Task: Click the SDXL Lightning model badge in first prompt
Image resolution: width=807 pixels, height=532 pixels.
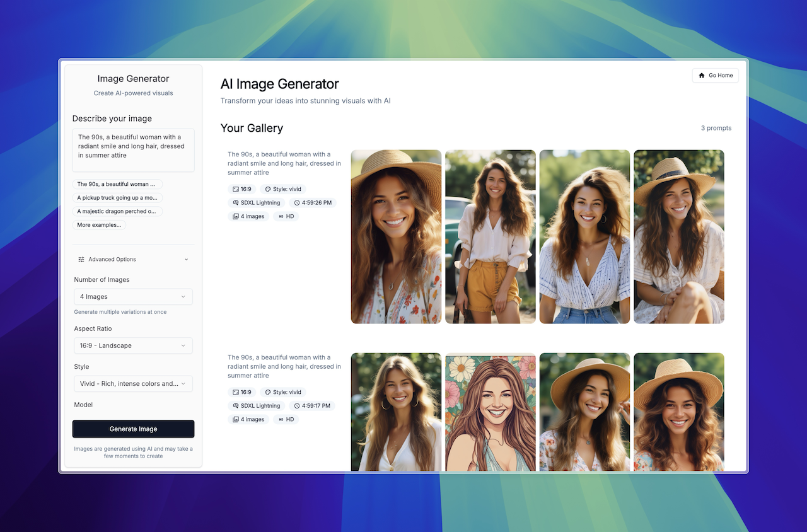Action: [256, 203]
